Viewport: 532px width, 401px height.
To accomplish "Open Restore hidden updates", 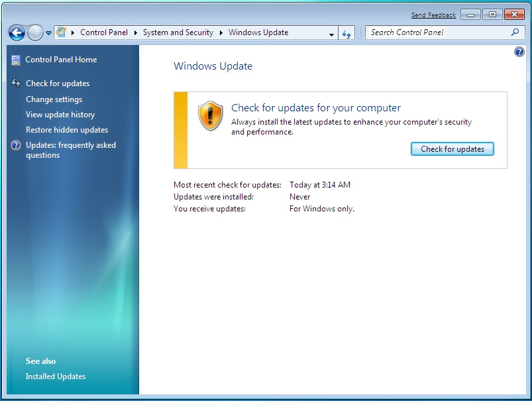I will (x=67, y=130).
